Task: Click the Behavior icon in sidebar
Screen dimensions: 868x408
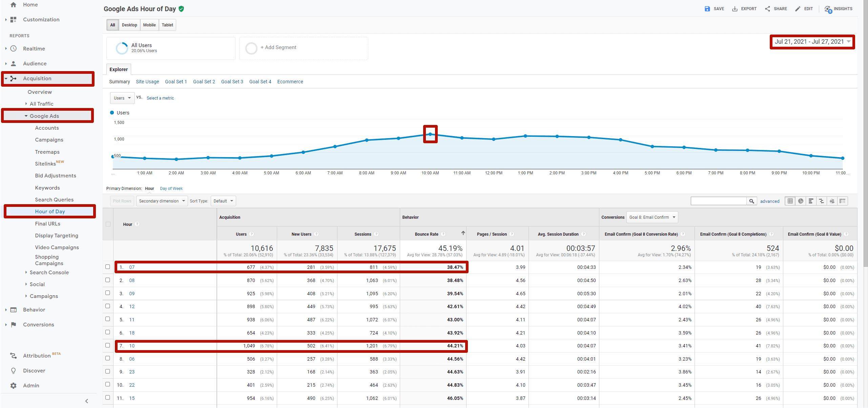Action: (13, 310)
